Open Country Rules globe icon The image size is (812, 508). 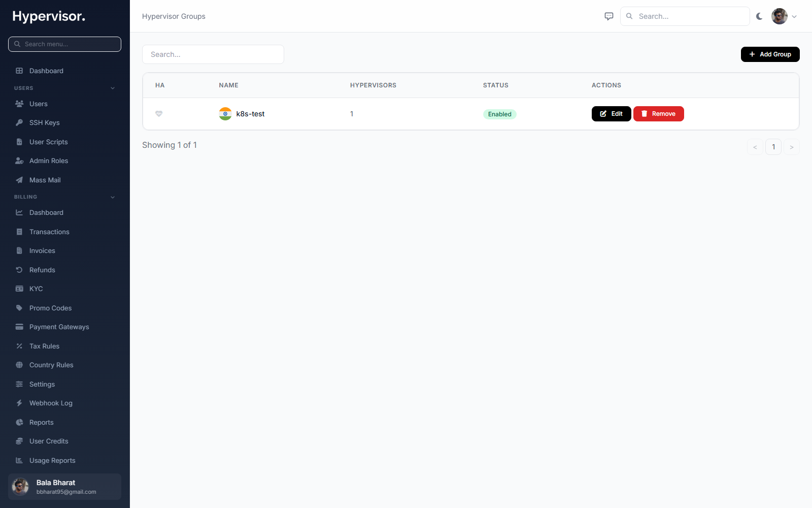(x=19, y=365)
